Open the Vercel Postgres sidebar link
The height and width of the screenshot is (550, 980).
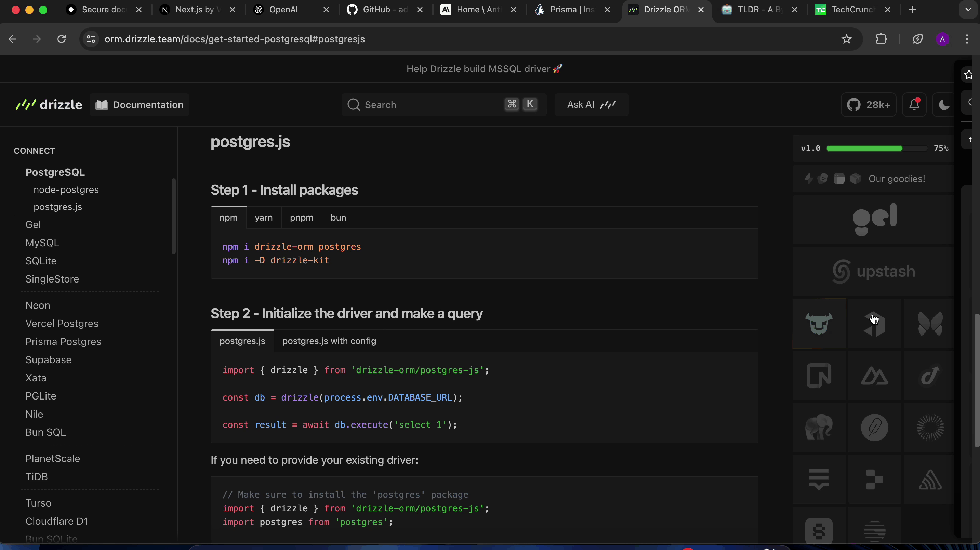(x=62, y=324)
